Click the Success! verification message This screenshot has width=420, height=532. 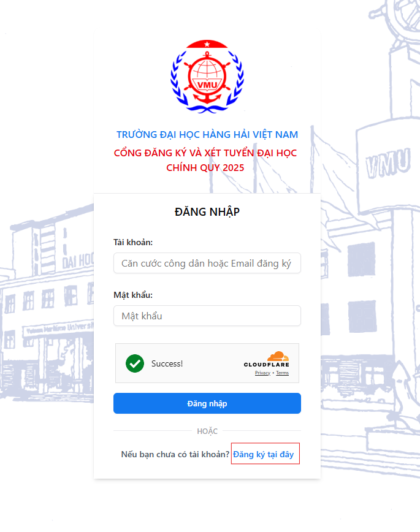pos(167,363)
